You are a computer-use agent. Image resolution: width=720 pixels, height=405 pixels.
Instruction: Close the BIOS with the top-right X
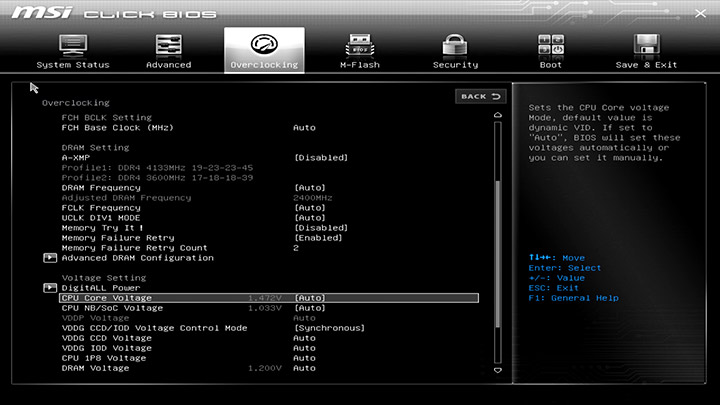click(x=699, y=13)
